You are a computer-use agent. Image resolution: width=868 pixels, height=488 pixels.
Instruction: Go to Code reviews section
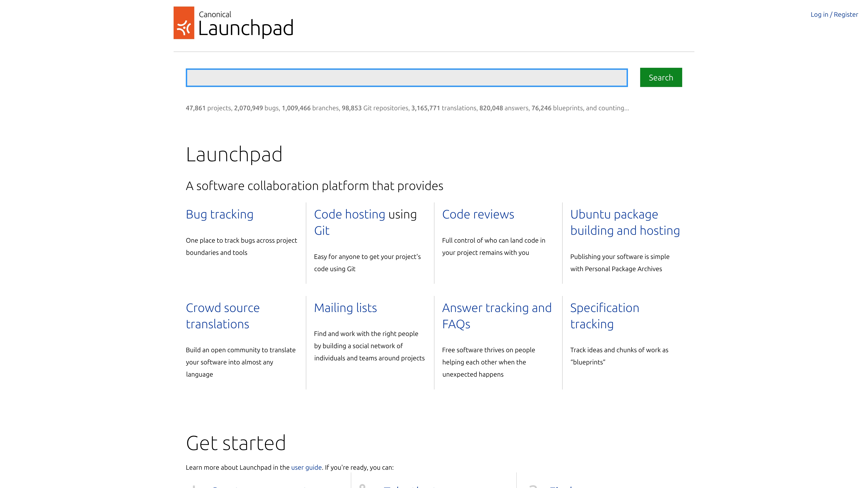tap(478, 215)
